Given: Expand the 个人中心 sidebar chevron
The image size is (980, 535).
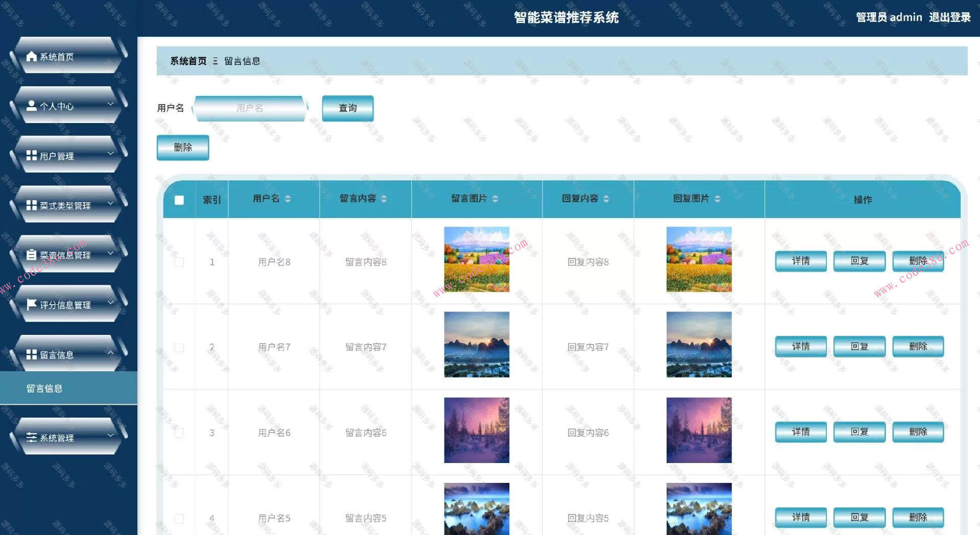Looking at the screenshot, I should [x=110, y=104].
